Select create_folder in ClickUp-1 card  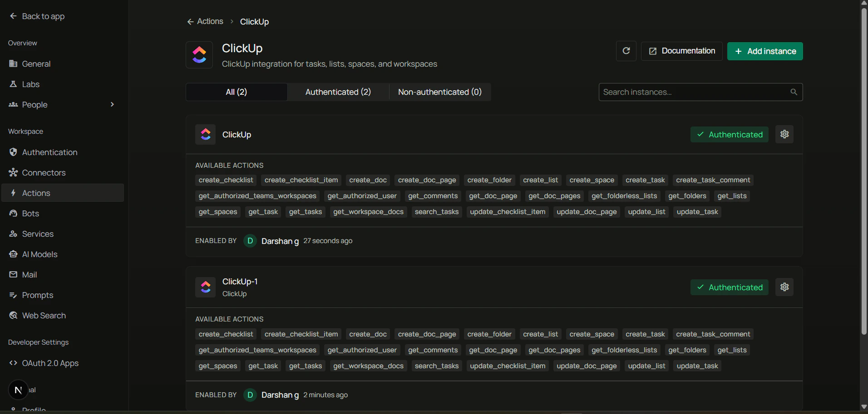coord(489,334)
